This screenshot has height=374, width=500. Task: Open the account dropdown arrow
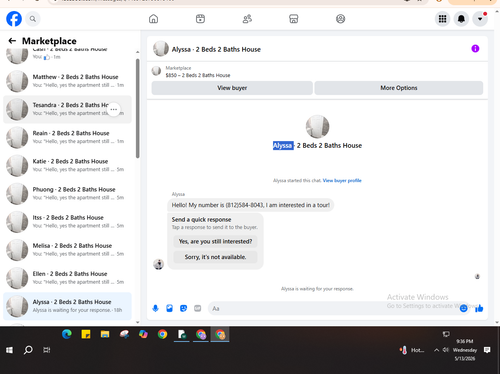point(480,19)
